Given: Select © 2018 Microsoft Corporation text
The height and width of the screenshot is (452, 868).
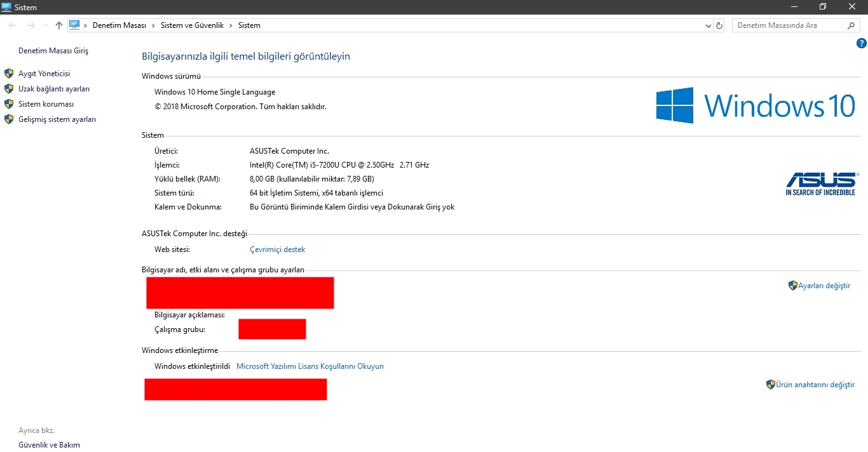Looking at the screenshot, I should (x=240, y=107).
